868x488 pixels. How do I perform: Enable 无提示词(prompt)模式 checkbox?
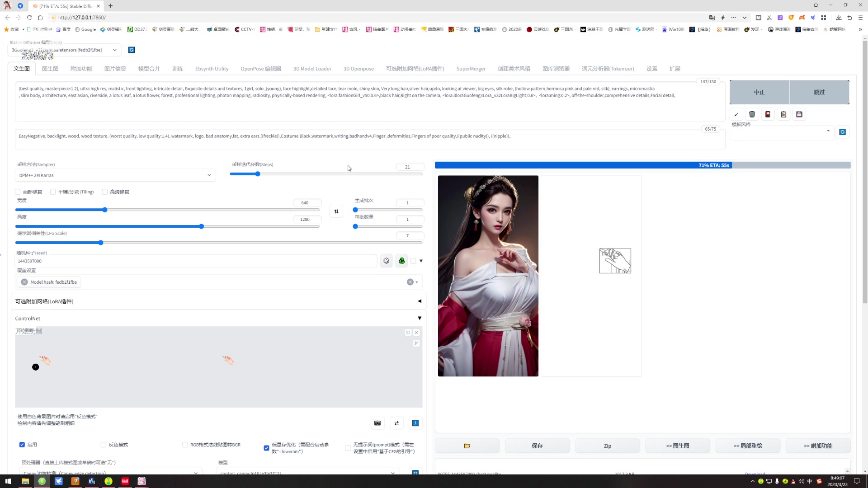pos(348,448)
